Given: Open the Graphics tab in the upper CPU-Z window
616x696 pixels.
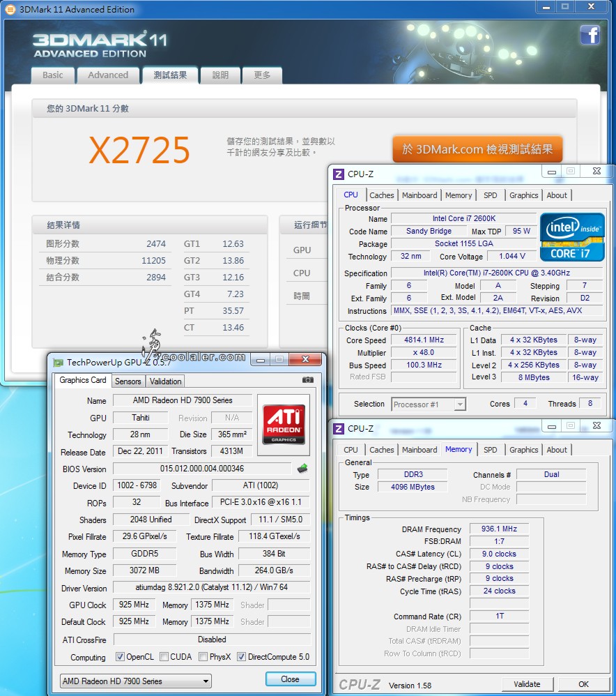Looking at the screenshot, I should pyautogui.click(x=524, y=195).
